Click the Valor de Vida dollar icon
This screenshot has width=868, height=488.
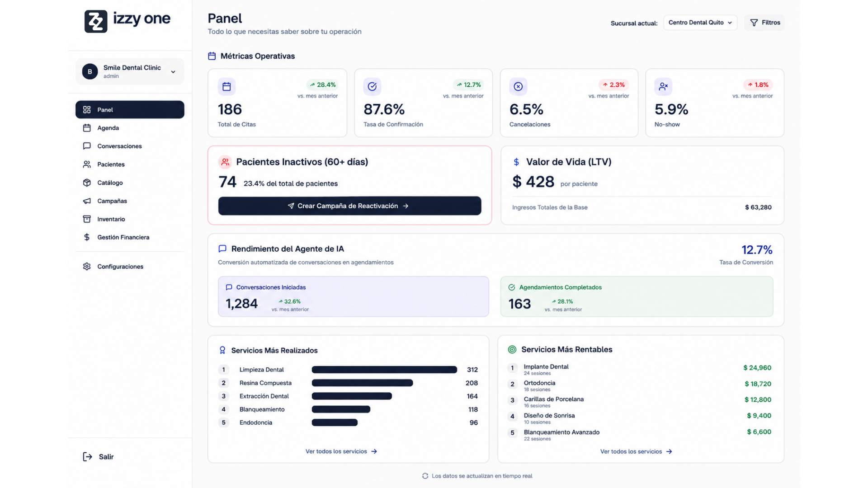click(x=516, y=162)
